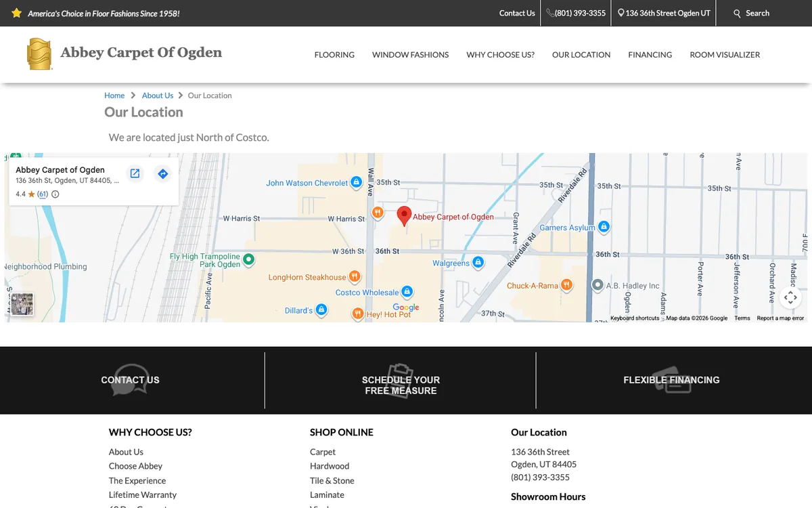Click the review info circle icon
The width and height of the screenshot is (812, 508).
[x=55, y=194]
